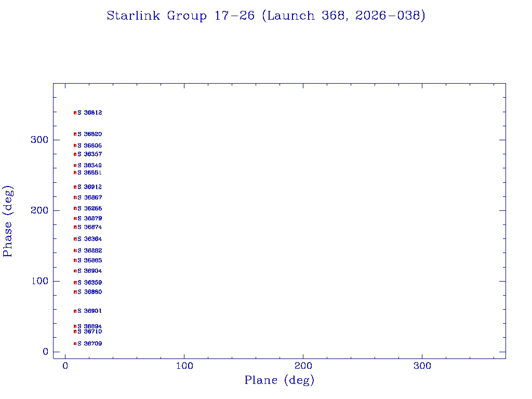Click the 200 tick label on x-axis
532x399 pixels.
pyautogui.click(x=303, y=366)
